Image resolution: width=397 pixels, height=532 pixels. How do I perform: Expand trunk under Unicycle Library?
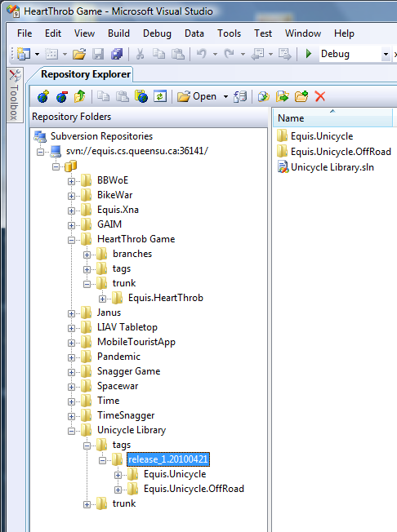pyautogui.click(x=87, y=504)
